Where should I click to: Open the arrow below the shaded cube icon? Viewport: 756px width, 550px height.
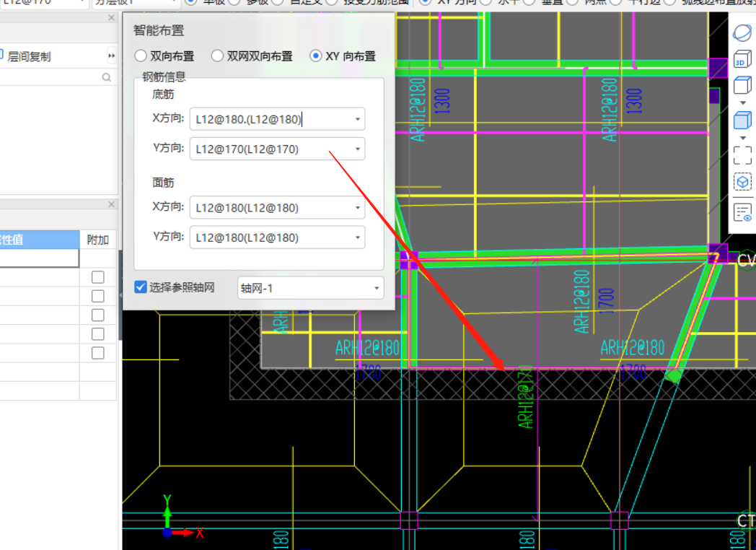coord(742,138)
